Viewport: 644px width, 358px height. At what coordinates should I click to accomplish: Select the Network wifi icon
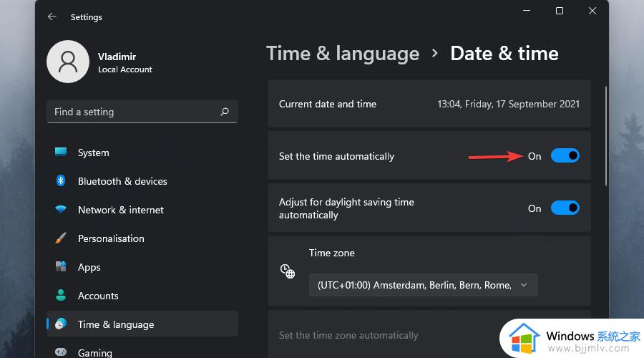tap(61, 210)
